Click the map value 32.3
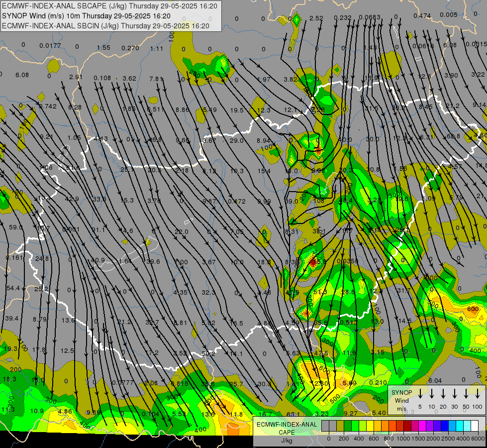Viewport: 487px width, 448px height. (208, 293)
